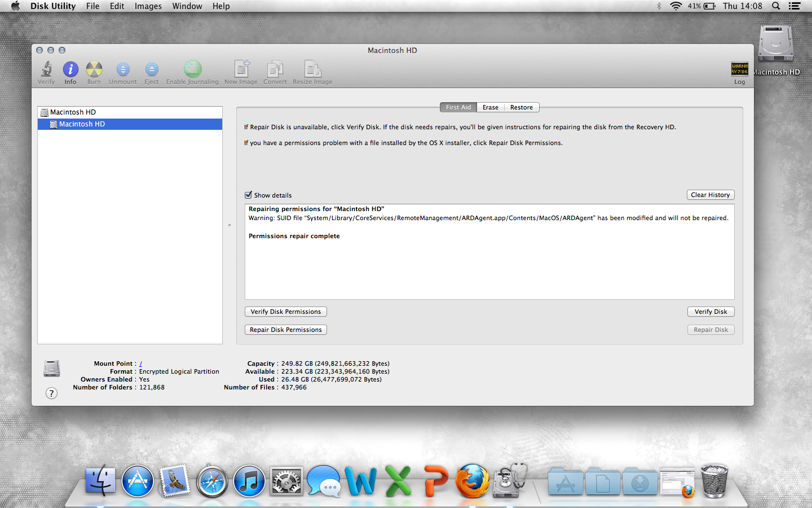The width and height of the screenshot is (812, 508).
Task: Open Downloads folder stack in Dock
Action: pyautogui.click(x=640, y=483)
